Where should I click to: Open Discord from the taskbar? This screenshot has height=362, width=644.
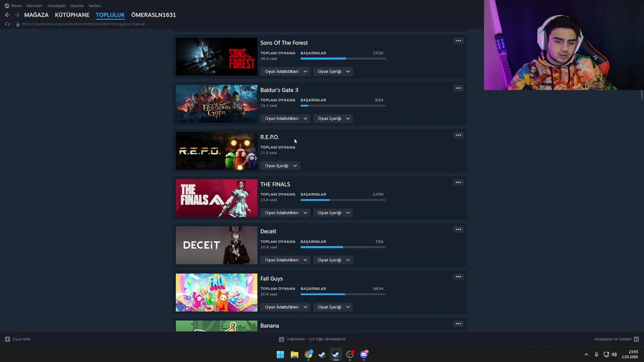pos(364,354)
